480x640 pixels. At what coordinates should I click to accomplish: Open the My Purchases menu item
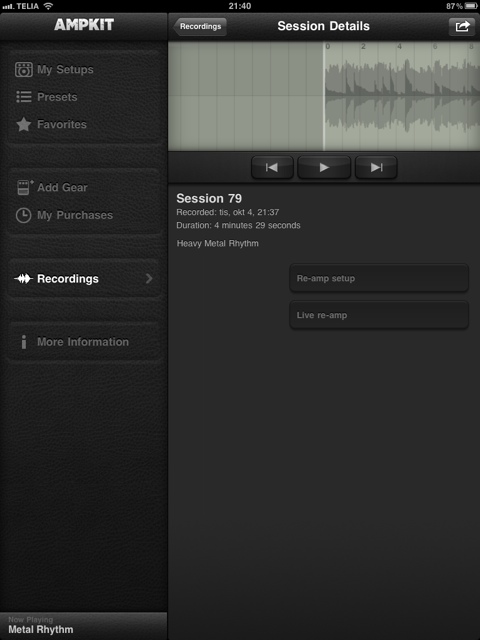(84, 215)
